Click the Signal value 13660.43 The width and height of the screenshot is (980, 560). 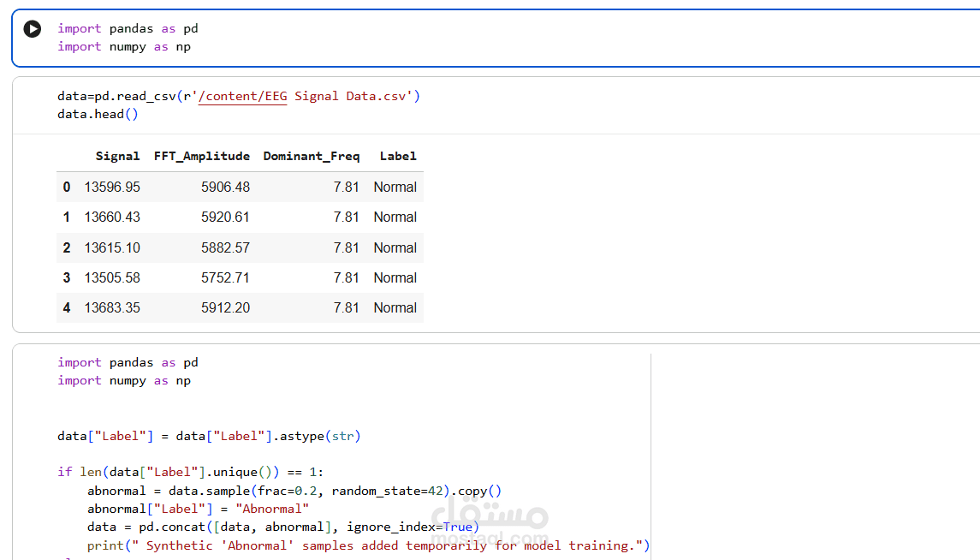(112, 217)
